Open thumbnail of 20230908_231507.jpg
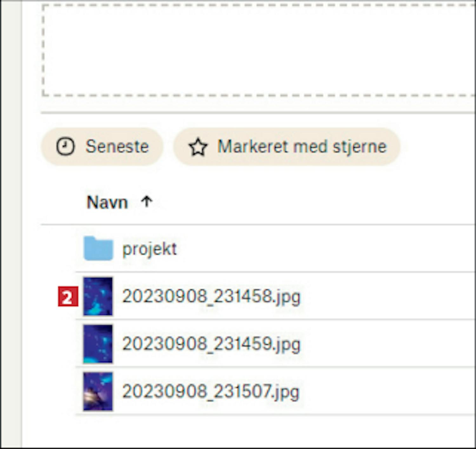Image resolution: width=476 pixels, height=449 pixels. point(98,391)
